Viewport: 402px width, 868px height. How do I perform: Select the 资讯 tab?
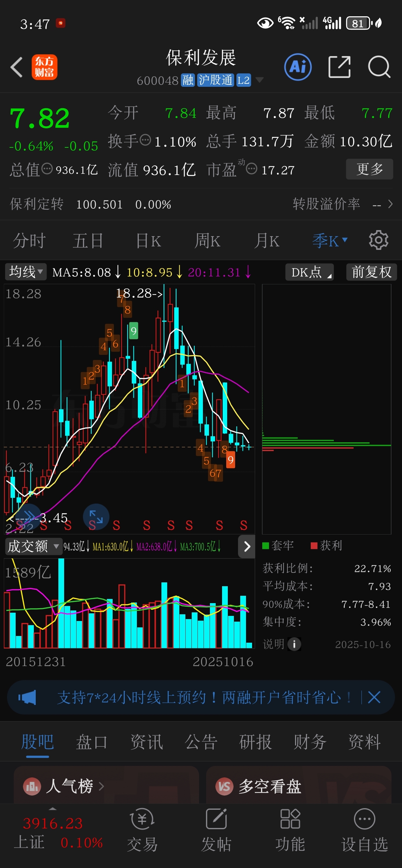point(146,742)
